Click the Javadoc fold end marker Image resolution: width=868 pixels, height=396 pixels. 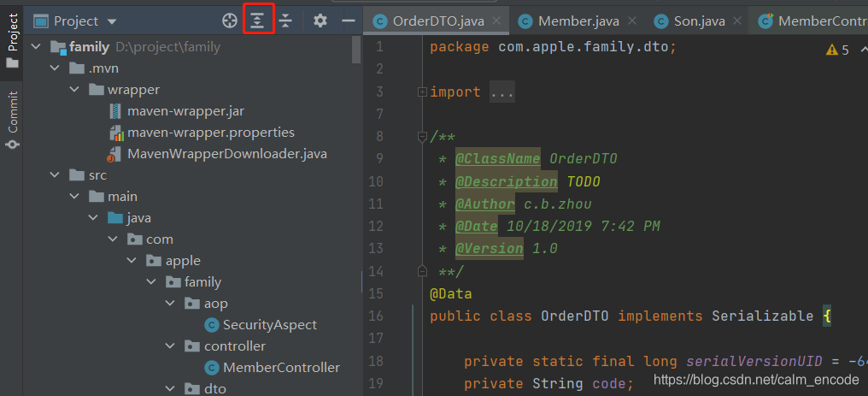[x=422, y=271]
